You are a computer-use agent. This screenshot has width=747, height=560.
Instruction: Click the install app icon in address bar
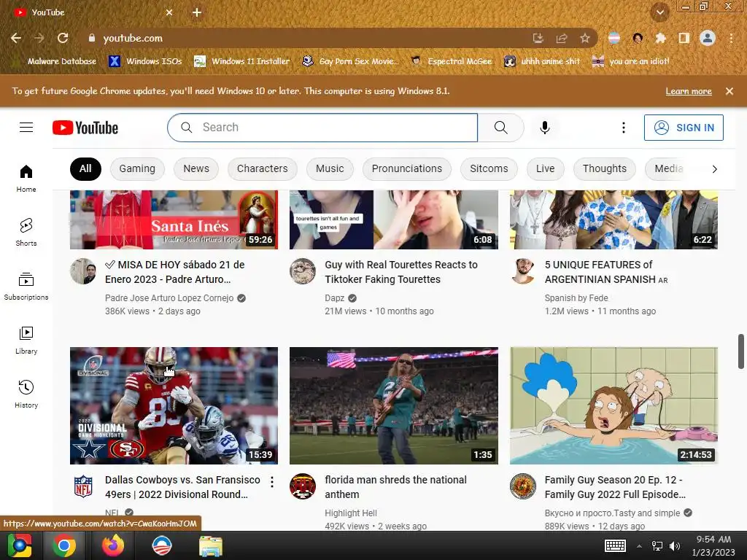538,38
